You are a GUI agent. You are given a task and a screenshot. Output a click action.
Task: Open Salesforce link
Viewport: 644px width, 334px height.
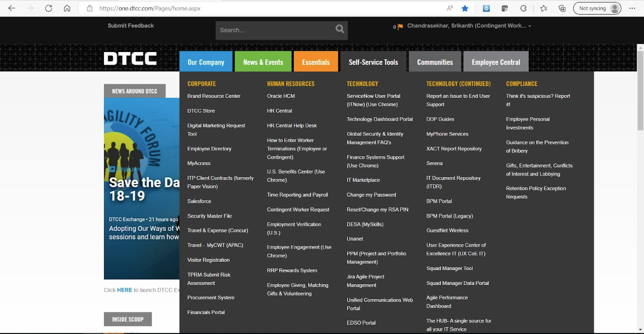click(199, 202)
